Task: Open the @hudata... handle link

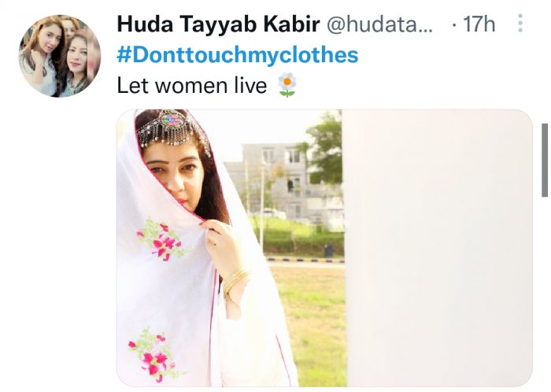Action: (x=380, y=24)
